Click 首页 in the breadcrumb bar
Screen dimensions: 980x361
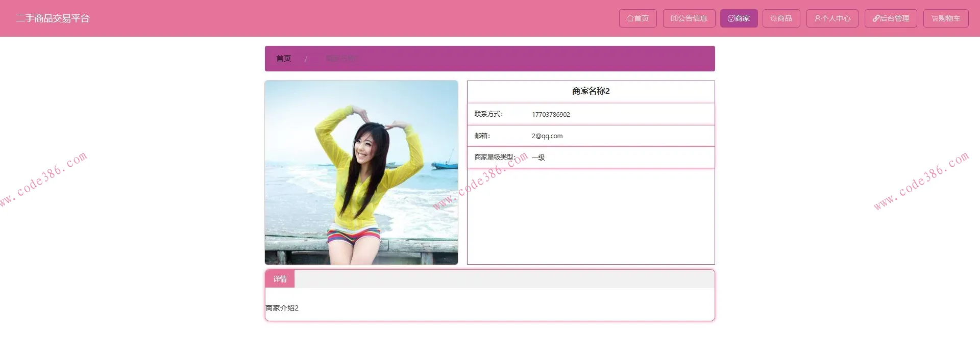(x=283, y=59)
